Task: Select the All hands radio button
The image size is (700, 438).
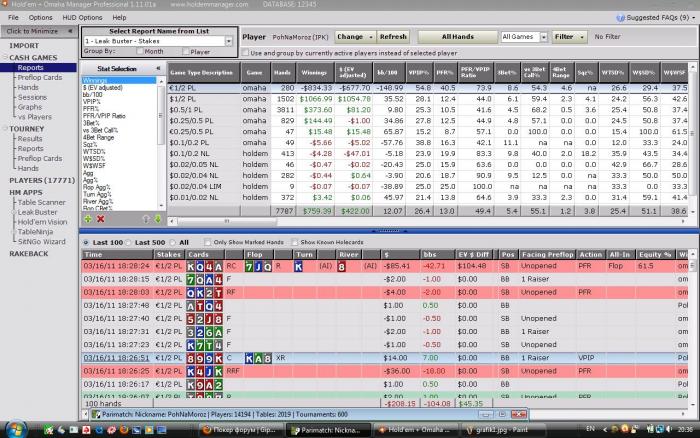Action: 173,242
